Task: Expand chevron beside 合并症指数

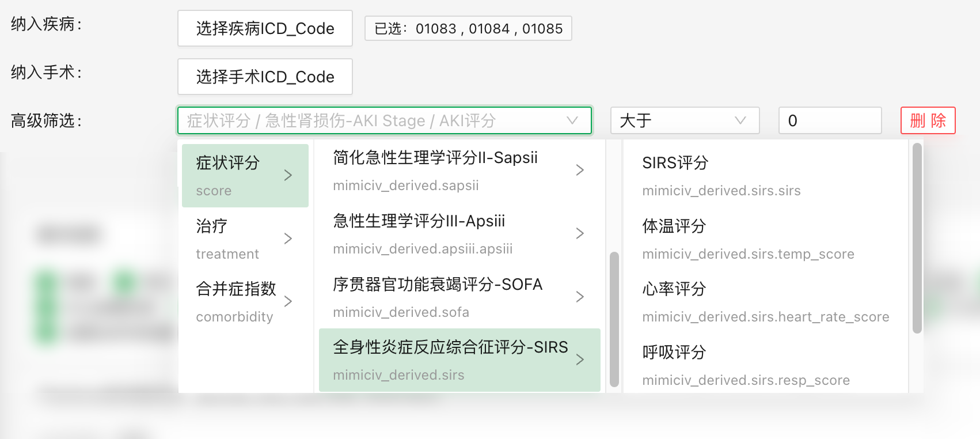Action: click(288, 301)
